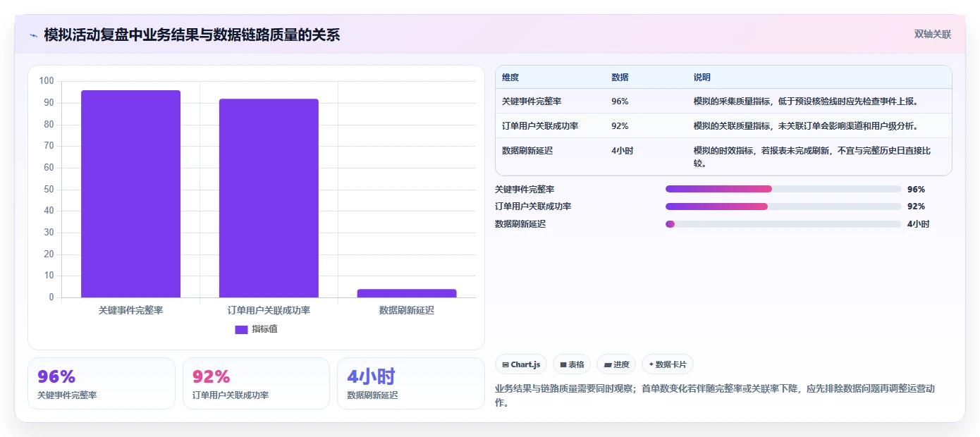Click the icon inside the 表格 chip
The width and height of the screenshot is (980, 437).
pyautogui.click(x=563, y=365)
